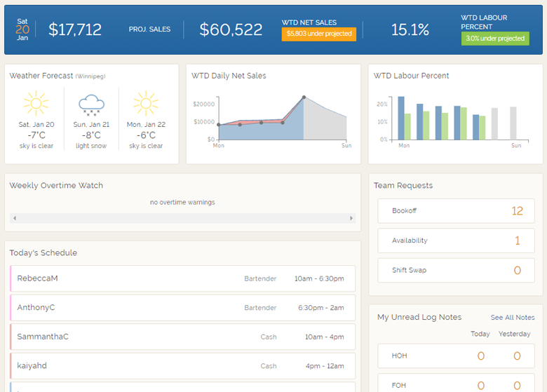Open the Bookoff team requests row

(x=456, y=211)
